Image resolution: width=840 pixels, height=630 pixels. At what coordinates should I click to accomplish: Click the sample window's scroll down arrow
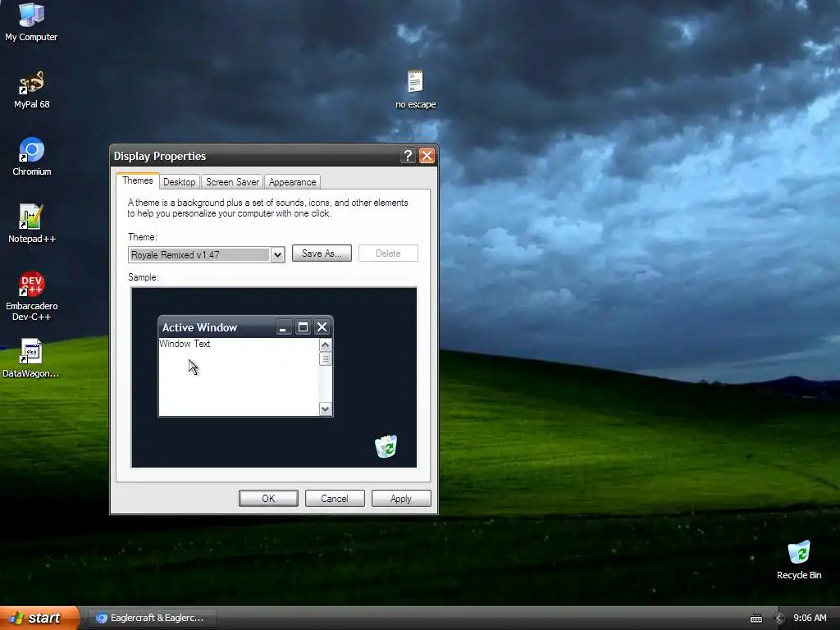[325, 409]
